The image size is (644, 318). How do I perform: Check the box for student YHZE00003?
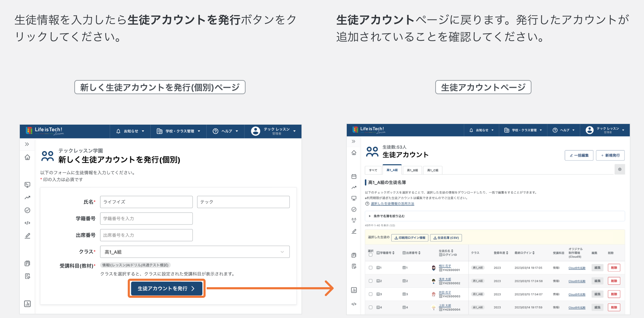(370, 294)
